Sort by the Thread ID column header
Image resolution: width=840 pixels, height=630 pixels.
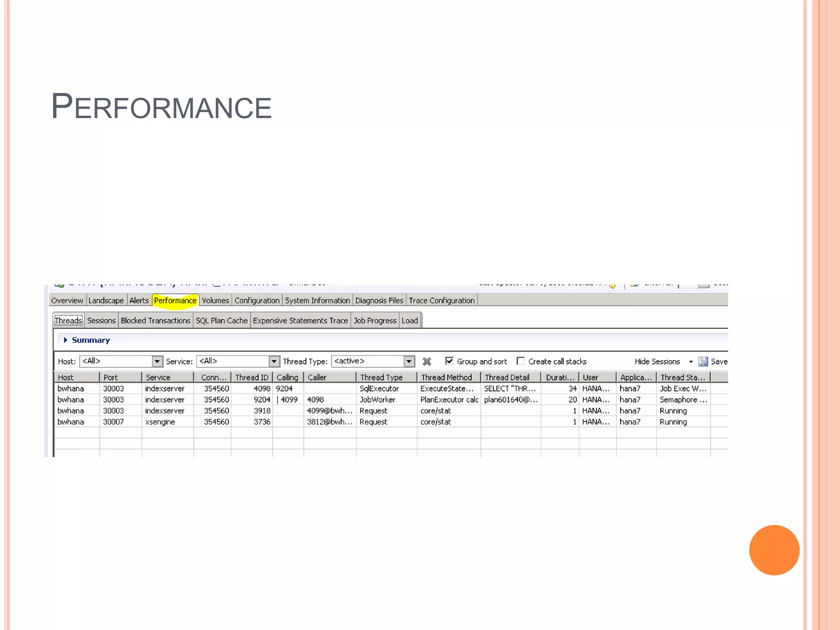pos(252,377)
